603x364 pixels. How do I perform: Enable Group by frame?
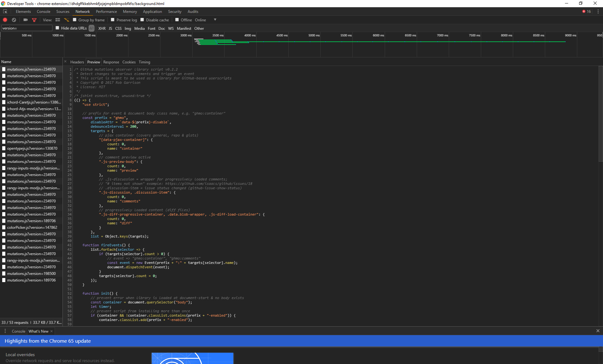tap(75, 20)
